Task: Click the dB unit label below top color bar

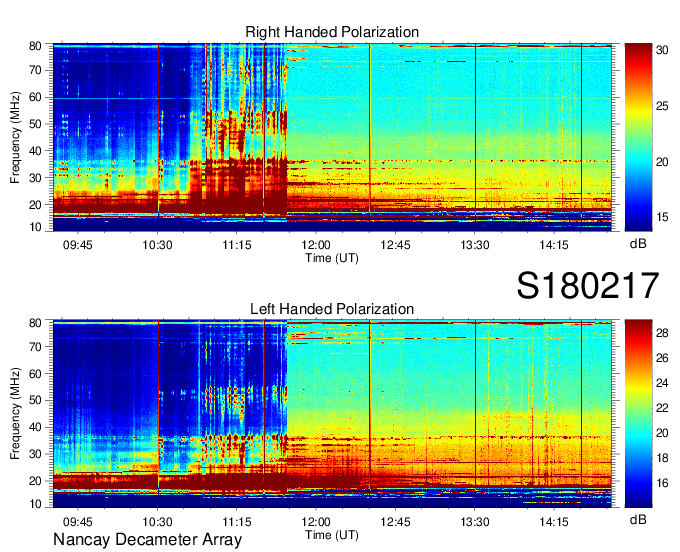Action: pos(638,244)
